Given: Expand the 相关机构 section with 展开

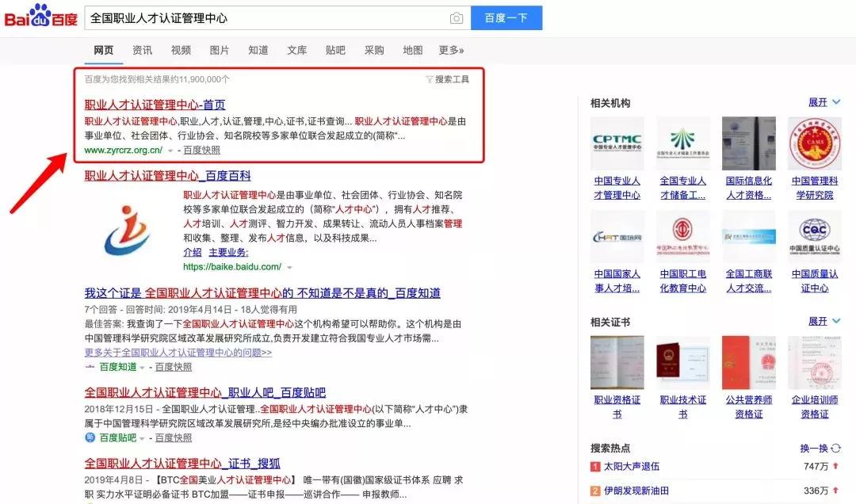Looking at the screenshot, I should 824,102.
